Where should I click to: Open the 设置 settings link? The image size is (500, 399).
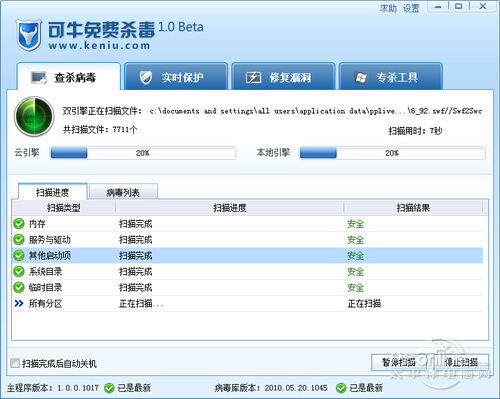click(411, 8)
